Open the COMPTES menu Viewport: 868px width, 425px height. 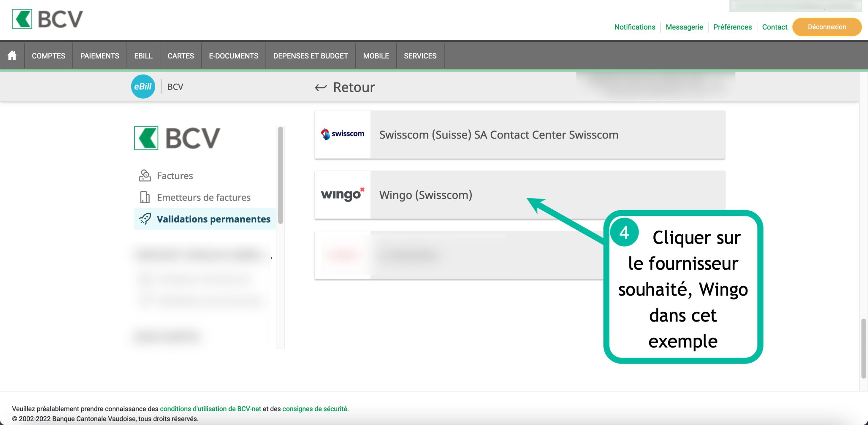[x=48, y=56]
